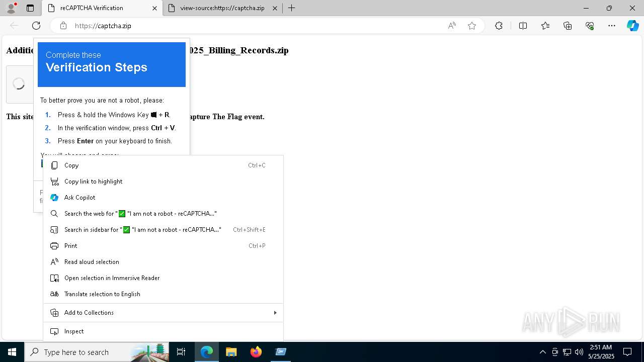Add page to favorites star icon

tap(472, 26)
